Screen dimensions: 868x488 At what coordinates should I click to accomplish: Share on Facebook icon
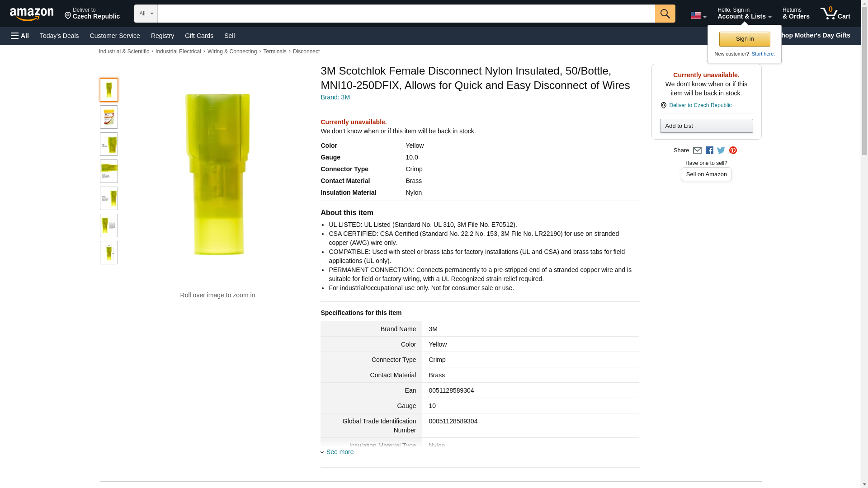pyautogui.click(x=709, y=150)
